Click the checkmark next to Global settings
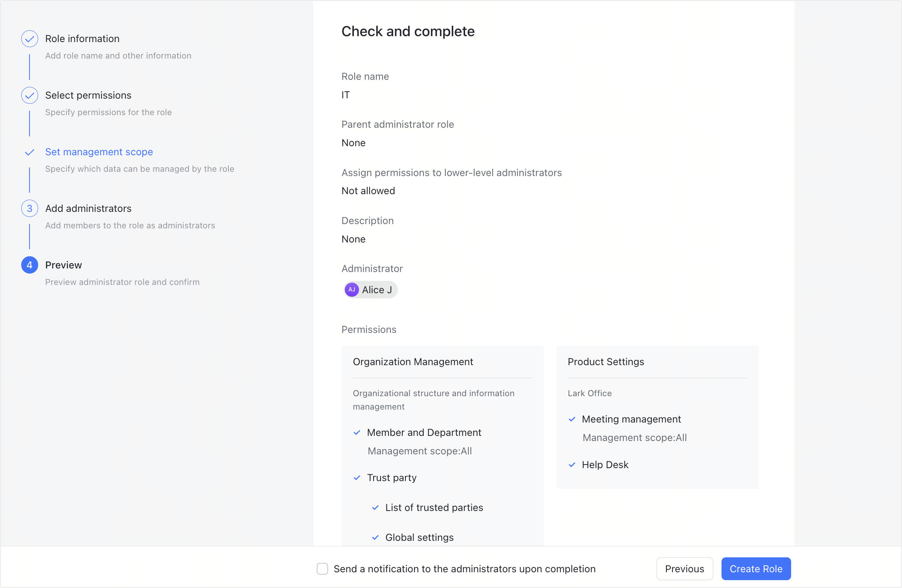Viewport: 902px width, 588px height. point(375,537)
